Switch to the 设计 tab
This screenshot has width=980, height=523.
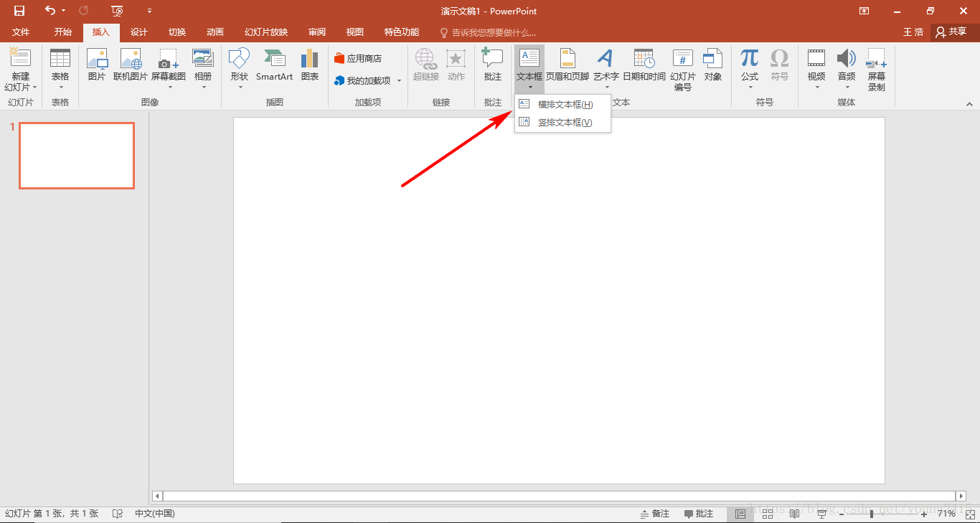click(139, 32)
